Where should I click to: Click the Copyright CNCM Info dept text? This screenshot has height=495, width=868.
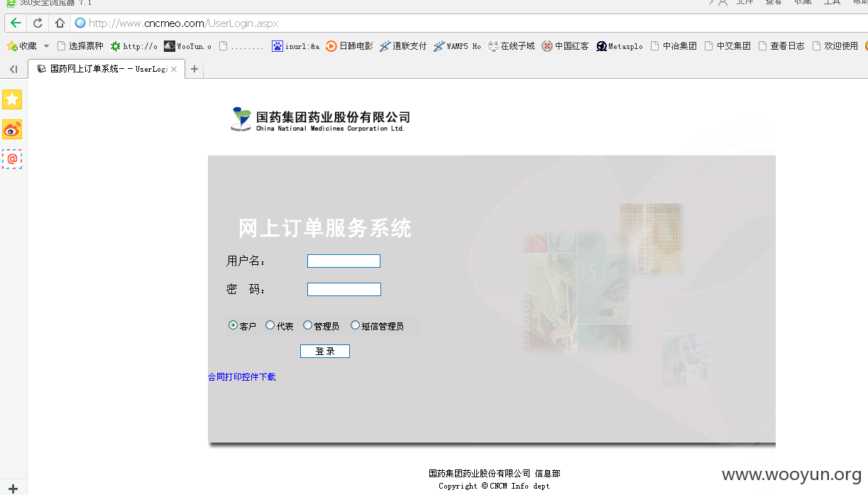pos(494,486)
